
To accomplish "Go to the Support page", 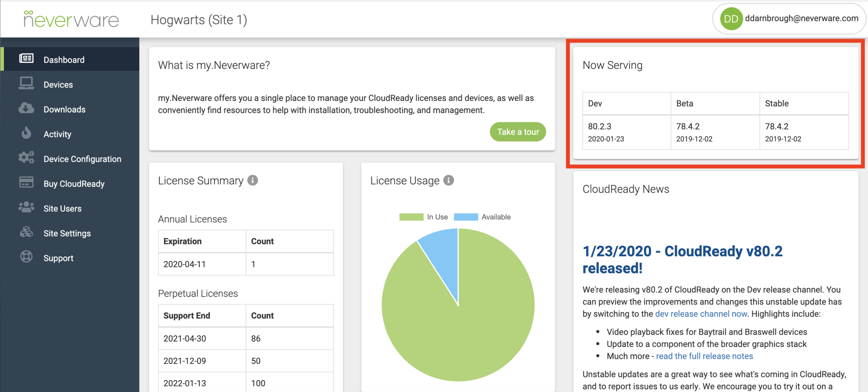I will click(x=70, y=258).
